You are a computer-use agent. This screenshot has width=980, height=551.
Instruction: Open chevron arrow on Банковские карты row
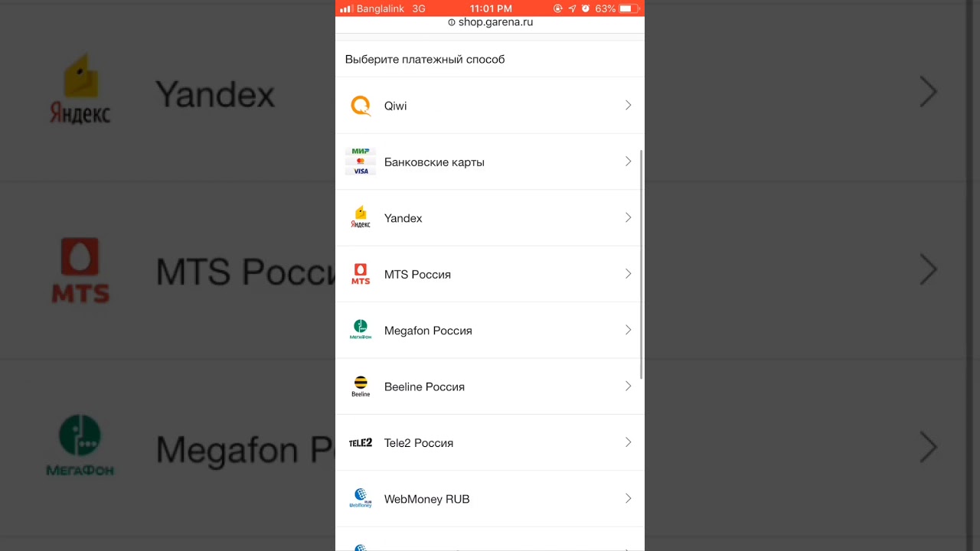pyautogui.click(x=628, y=161)
